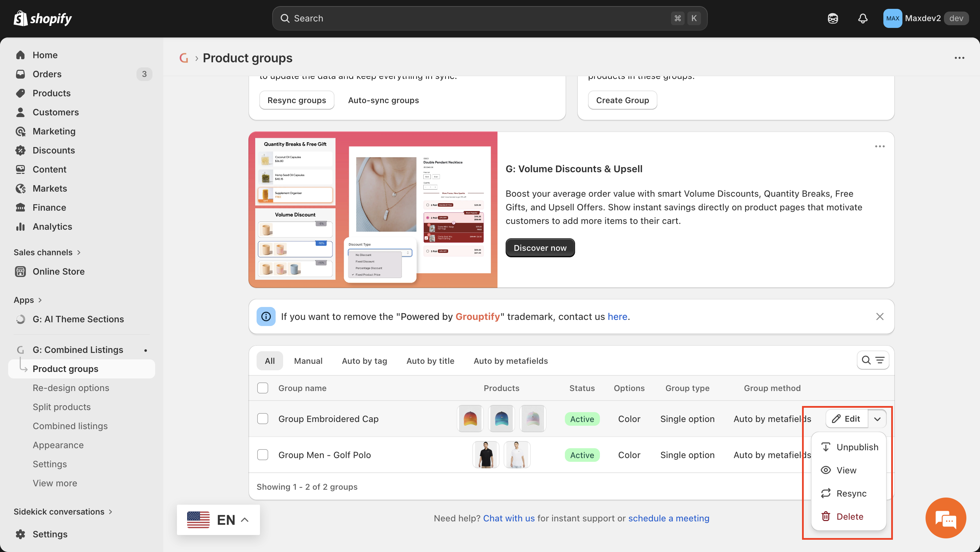This screenshot has width=980, height=552.
Task: Dismiss the Grouptify trademark info banner
Action: point(880,316)
